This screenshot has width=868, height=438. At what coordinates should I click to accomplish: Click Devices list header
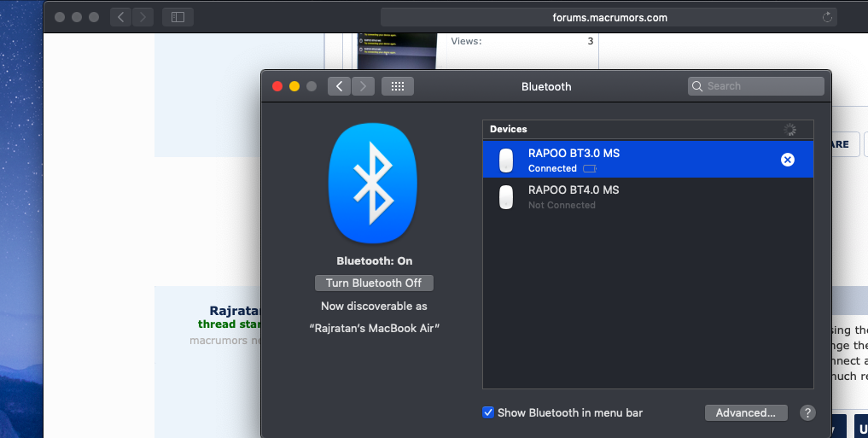648,129
